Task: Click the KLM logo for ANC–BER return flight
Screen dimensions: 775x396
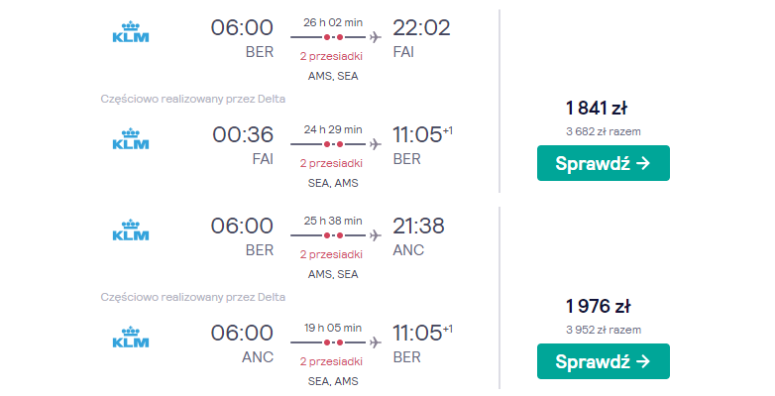Action: coord(130,337)
